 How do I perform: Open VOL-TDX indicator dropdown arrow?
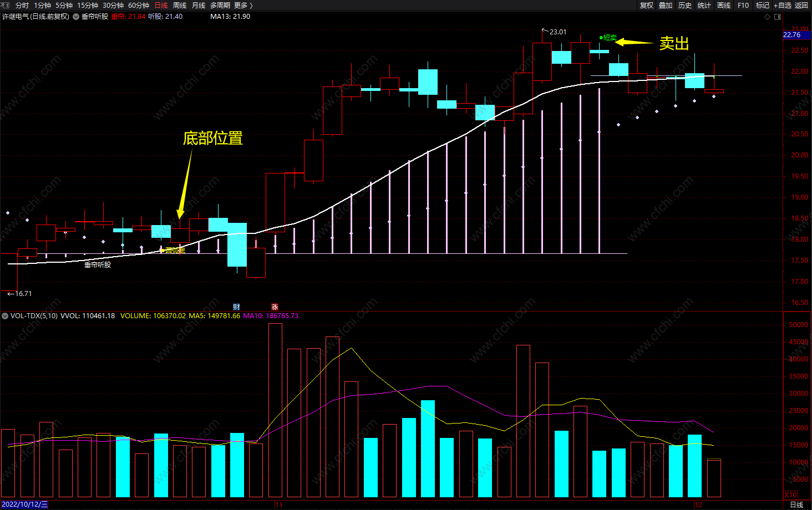tap(5, 316)
